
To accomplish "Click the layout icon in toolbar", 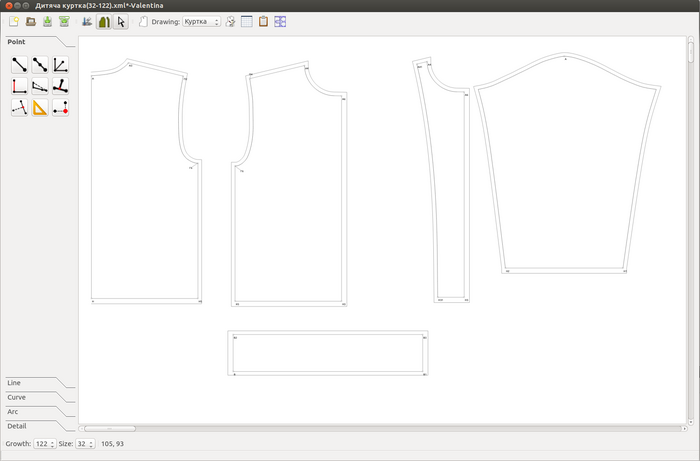I will pyautogui.click(x=280, y=21).
